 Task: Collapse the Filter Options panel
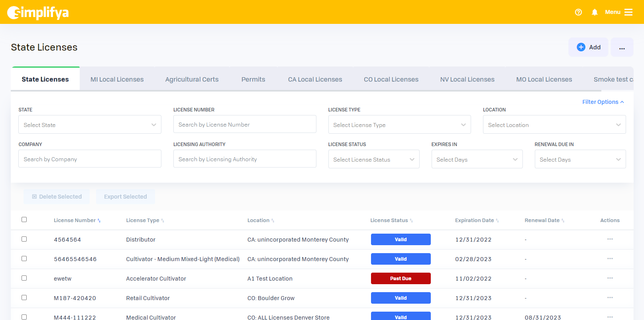point(603,102)
